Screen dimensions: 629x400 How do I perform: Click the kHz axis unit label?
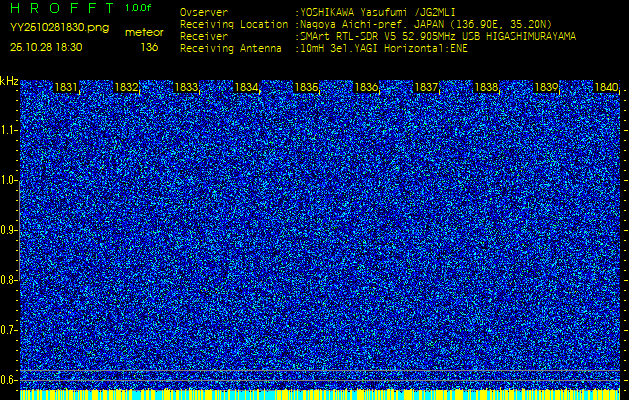point(9,81)
